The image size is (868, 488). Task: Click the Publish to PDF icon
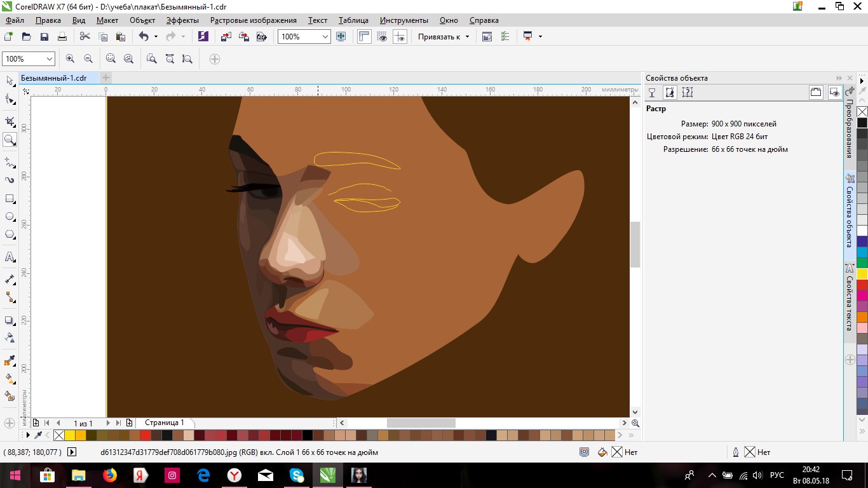[x=261, y=37]
